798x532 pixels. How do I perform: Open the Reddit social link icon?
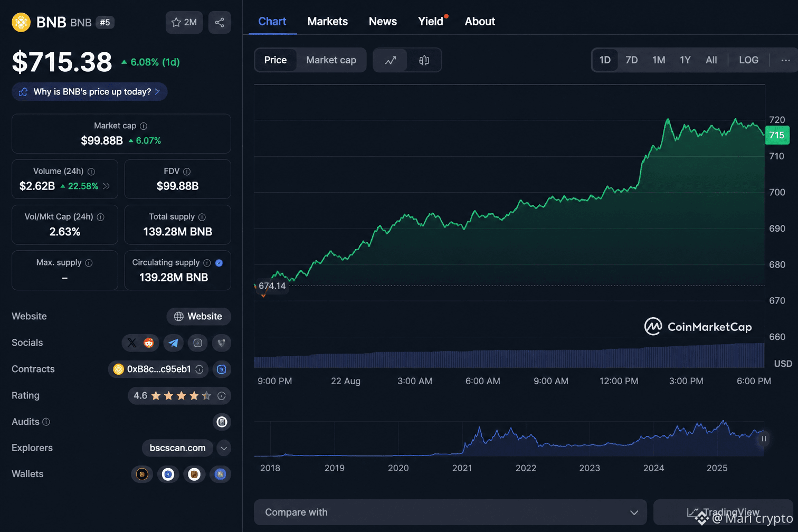coord(149,343)
